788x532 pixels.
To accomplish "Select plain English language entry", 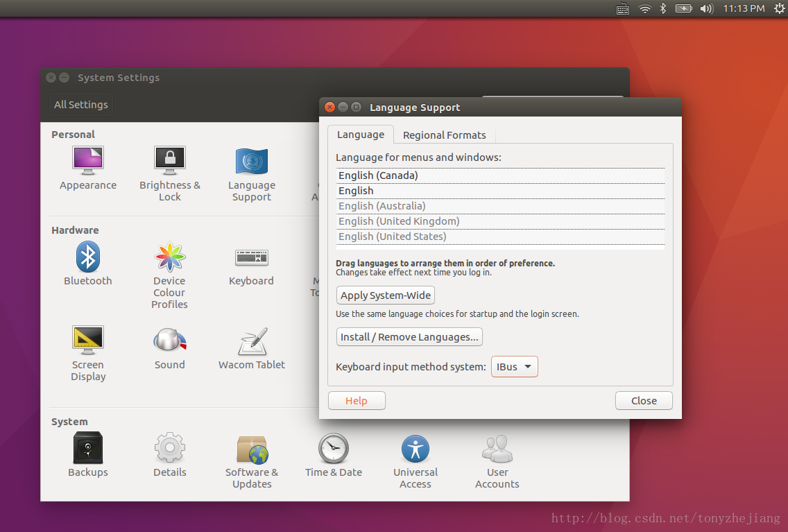I will point(500,191).
